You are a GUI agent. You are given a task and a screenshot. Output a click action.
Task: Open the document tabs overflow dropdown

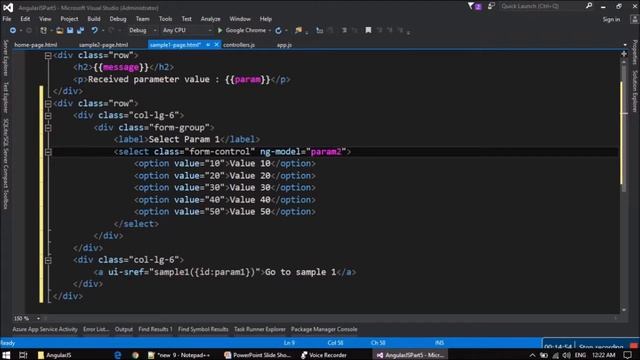click(x=625, y=45)
